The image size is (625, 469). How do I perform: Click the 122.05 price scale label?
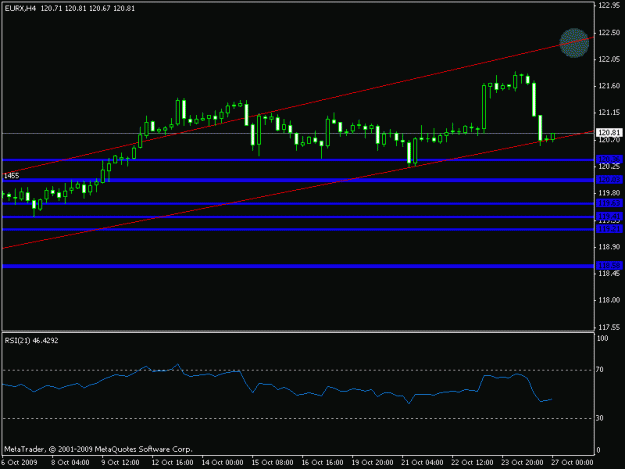pos(609,59)
